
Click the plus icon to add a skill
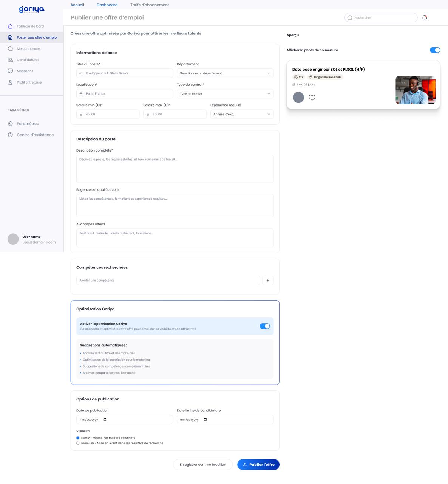point(268,280)
